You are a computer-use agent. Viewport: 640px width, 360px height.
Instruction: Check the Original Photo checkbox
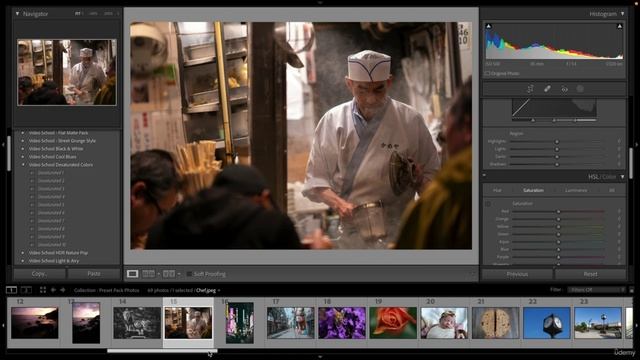[x=487, y=73]
